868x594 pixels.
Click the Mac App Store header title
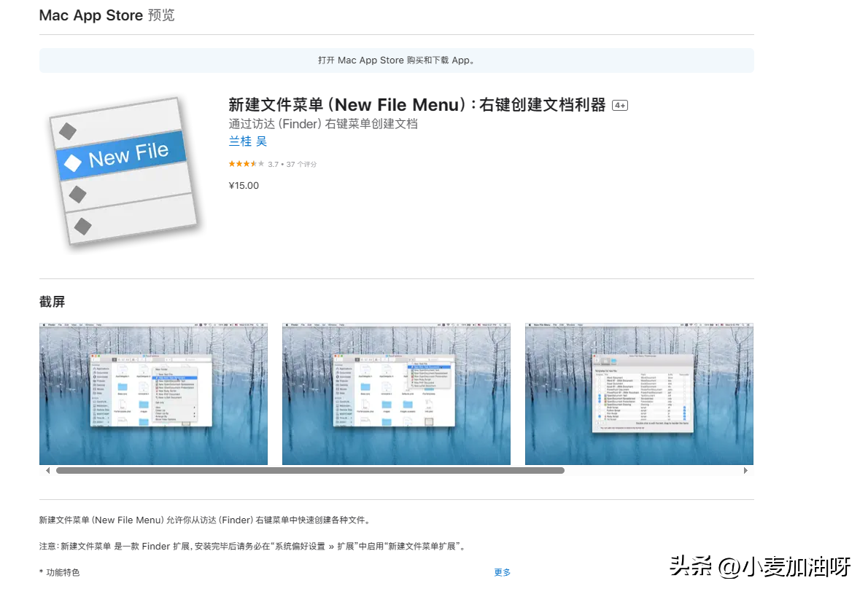91,15
